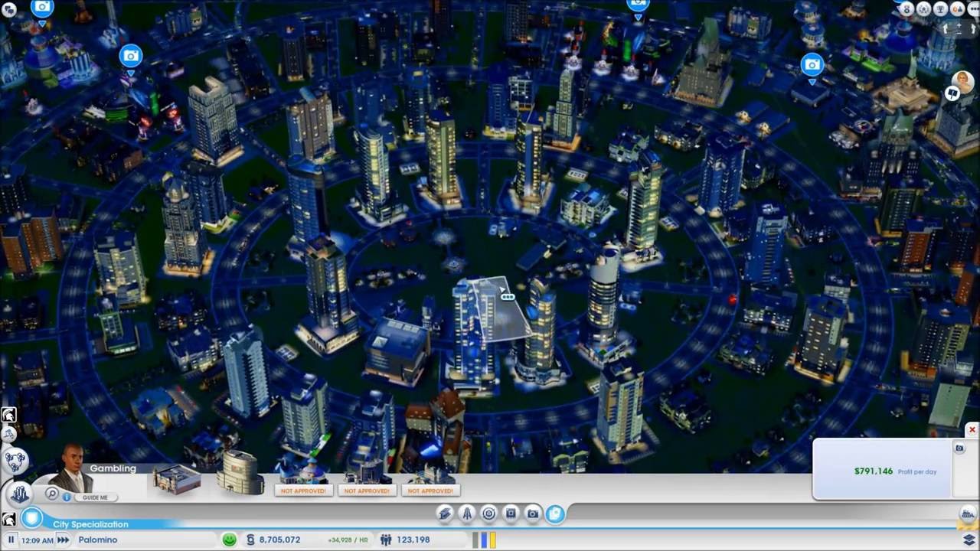Open the utilities tower icon in toolbar
This screenshot has width=980, height=551.
pyautogui.click(x=466, y=514)
